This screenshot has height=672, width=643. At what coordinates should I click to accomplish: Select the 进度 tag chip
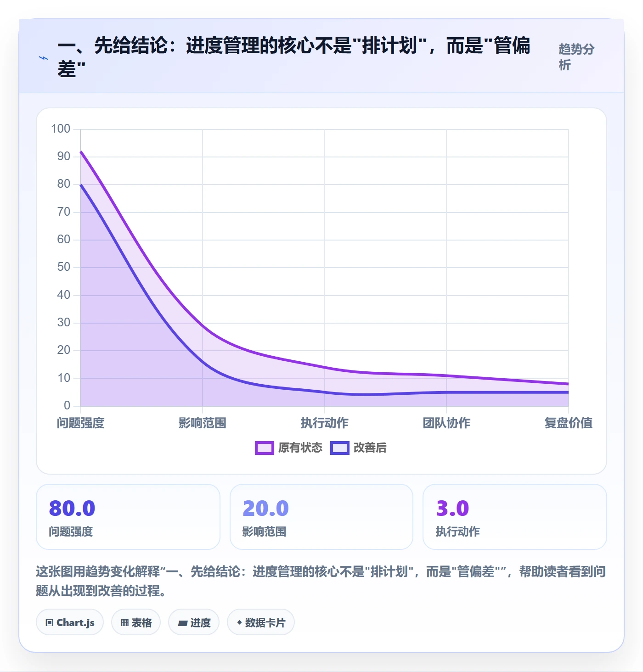(x=194, y=622)
